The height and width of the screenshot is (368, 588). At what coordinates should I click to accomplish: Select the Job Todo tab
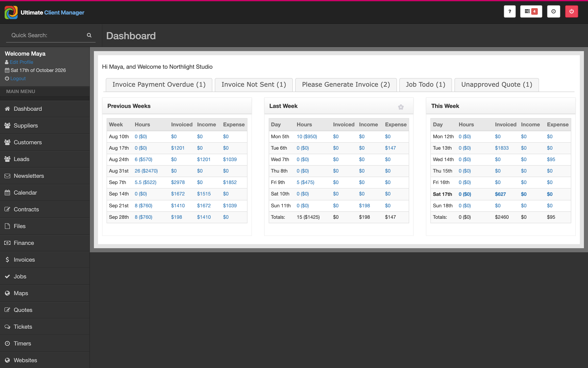point(425,85)
